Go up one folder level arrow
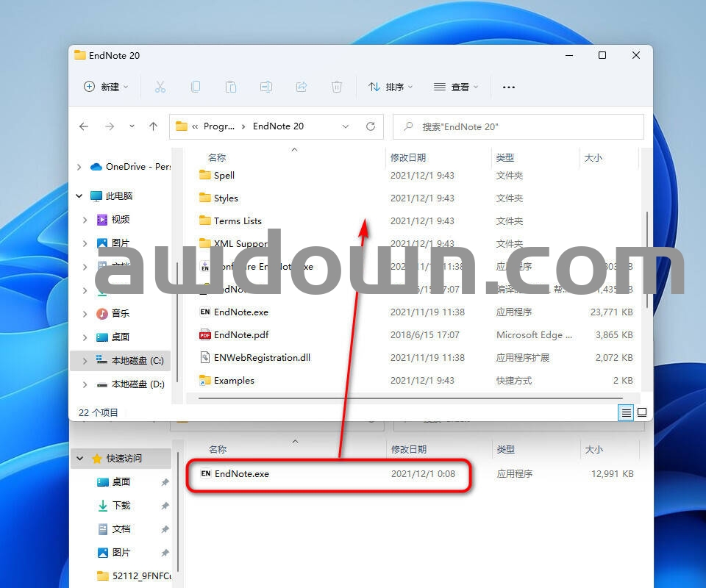Viewport: 706px width, 588px height. 153,126
